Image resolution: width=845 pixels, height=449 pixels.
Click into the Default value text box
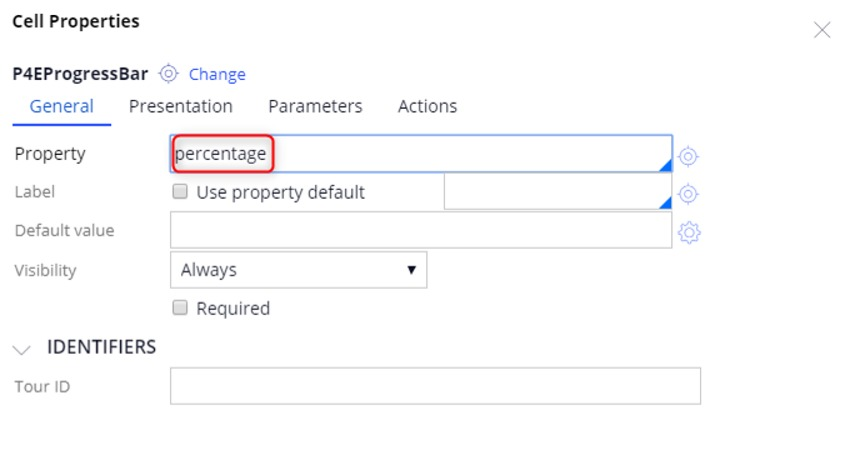pyautogui.click(x=421, y=230)
